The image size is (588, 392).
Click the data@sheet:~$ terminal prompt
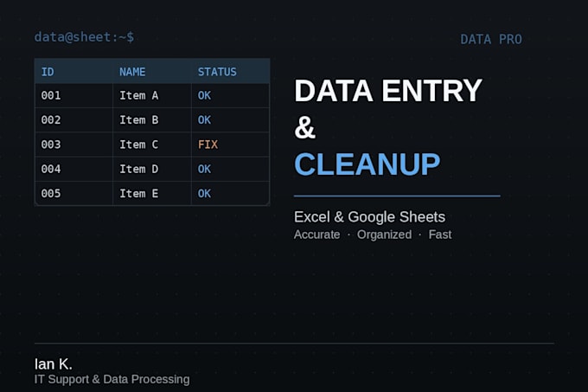coord(84,37)
